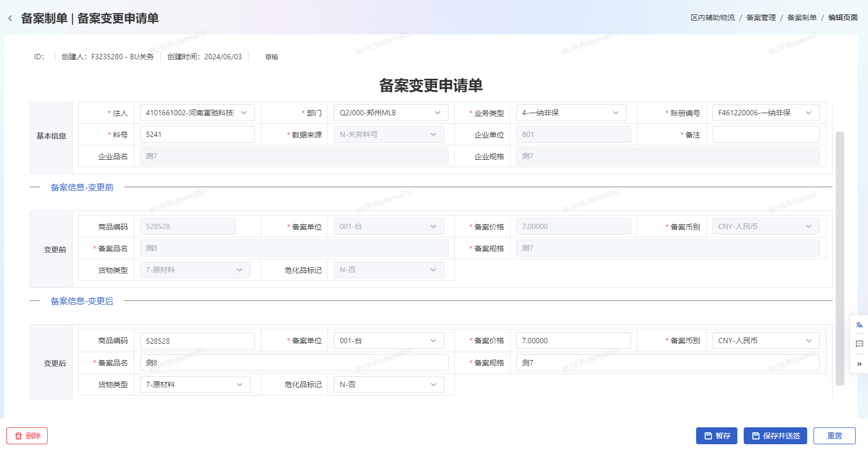Open the 数据来源 N-关务料号 dropdown
This screenshot has width=868, height=449.
point(389,134)
